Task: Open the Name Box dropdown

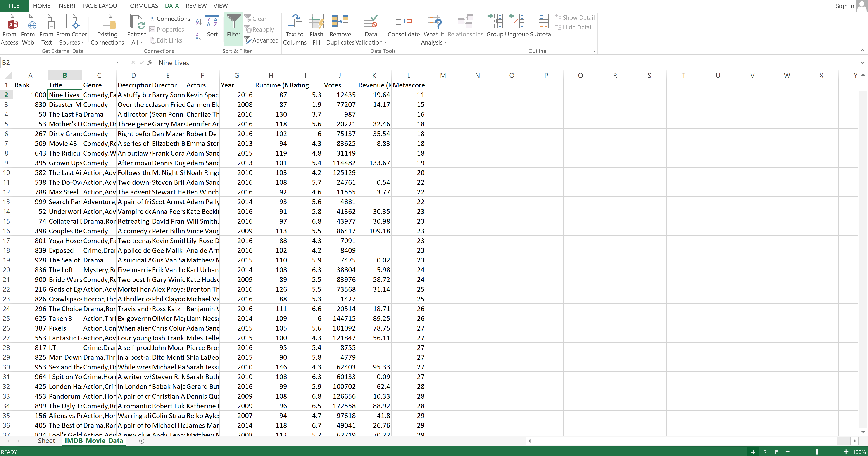Action: 117,63
